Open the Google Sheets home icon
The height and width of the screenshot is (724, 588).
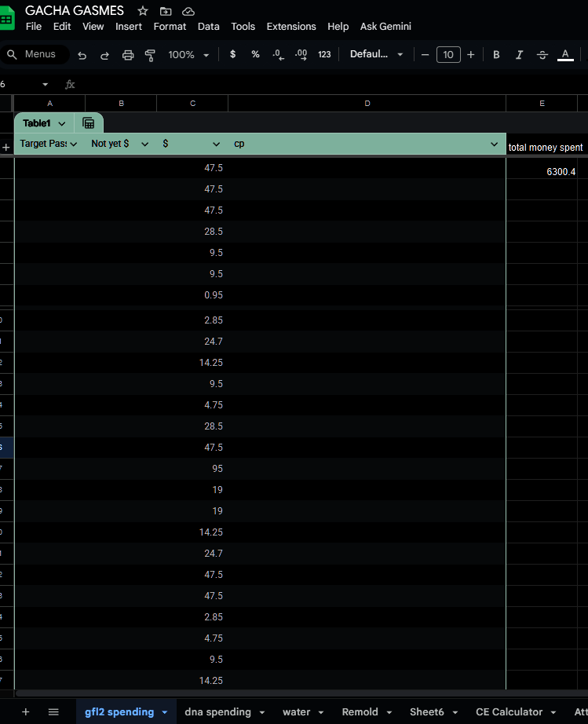[7, 20]
